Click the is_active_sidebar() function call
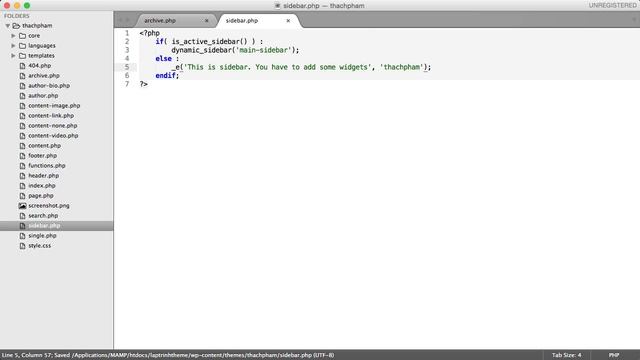 point(209,42)
